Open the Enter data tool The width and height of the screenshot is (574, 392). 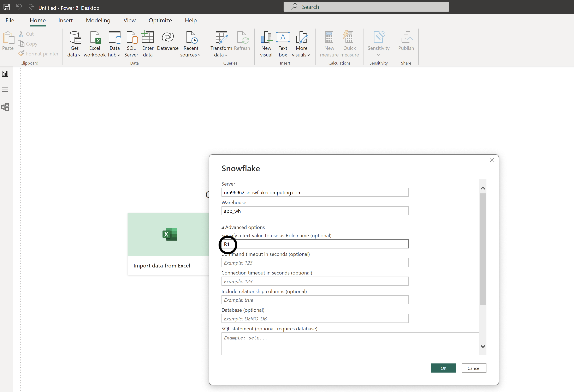point(147,44)
